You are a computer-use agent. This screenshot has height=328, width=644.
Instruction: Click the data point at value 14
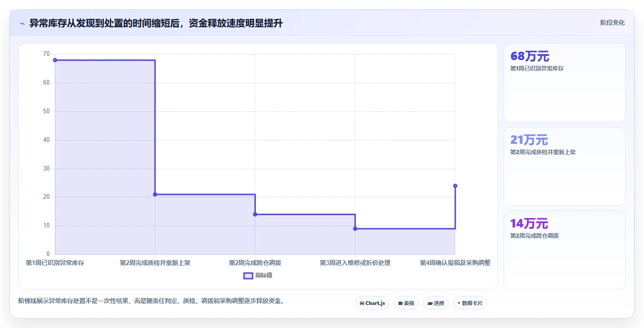[255, 214]
